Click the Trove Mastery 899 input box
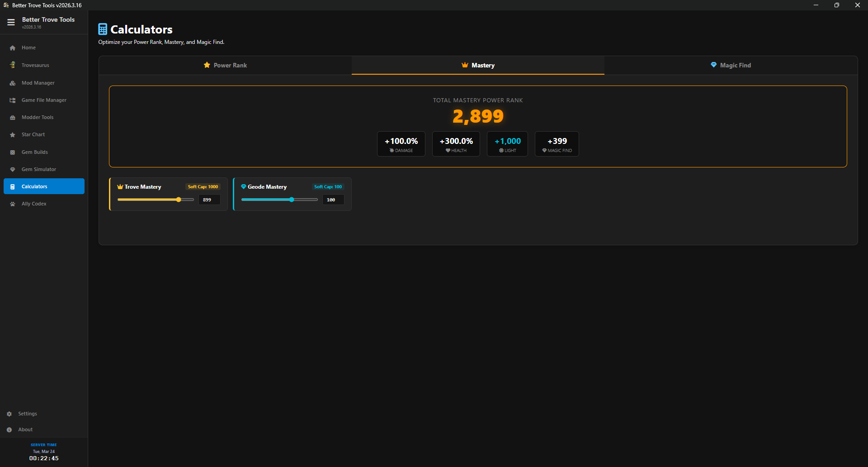 click(x=209, y=200)
